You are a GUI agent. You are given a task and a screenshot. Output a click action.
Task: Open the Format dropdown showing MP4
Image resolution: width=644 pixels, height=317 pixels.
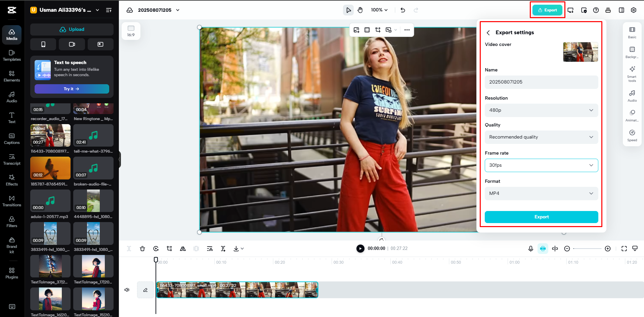(541, 193)
